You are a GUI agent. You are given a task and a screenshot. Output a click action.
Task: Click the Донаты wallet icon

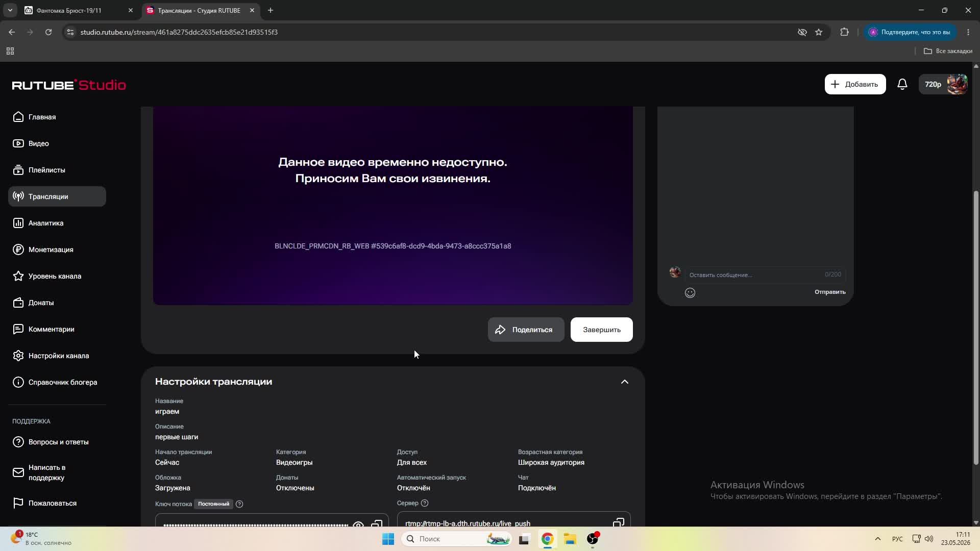[x=18, y=303]
